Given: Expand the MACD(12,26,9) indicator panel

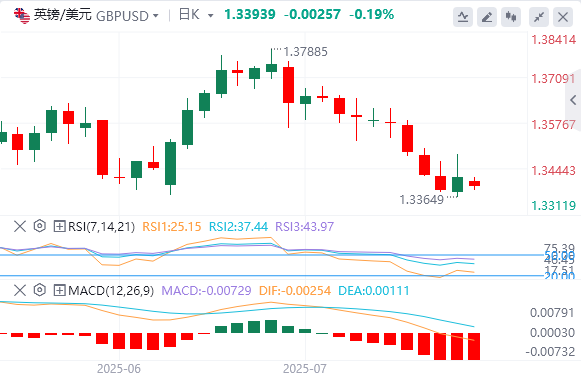Looking at the screenshot, I should pos(59,290).
